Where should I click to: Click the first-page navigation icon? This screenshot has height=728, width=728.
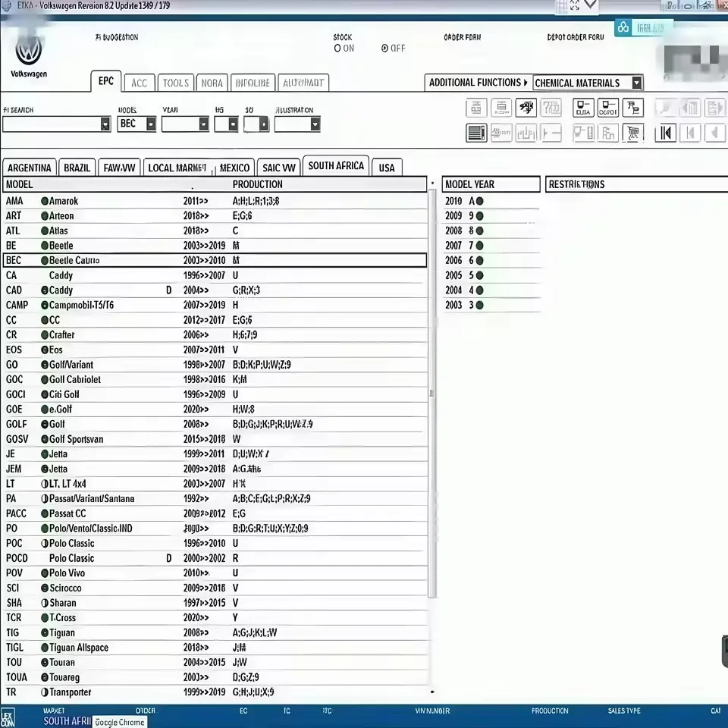click(x=665, y=133)
